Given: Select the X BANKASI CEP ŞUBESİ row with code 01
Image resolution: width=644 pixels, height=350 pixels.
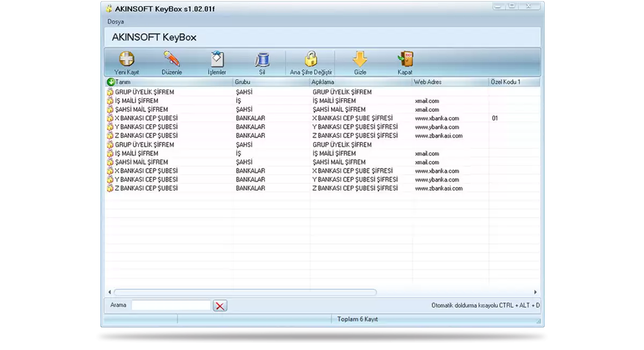Looking at the screenshot, I should [146, 118].
